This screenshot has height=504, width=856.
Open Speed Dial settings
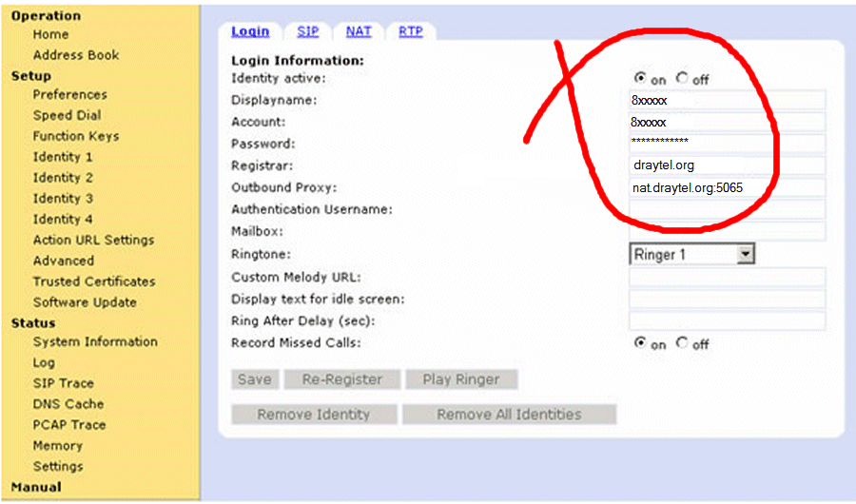(x=67, y=115)
